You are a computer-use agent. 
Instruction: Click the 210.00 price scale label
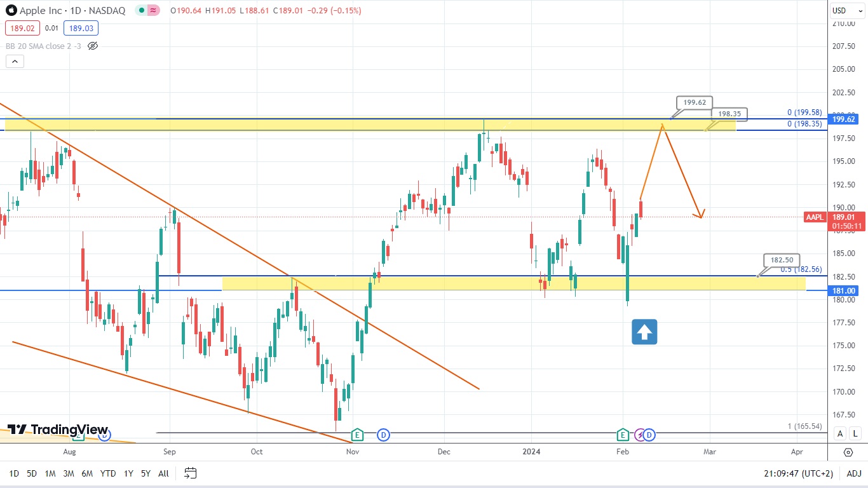tap(845, 24)
